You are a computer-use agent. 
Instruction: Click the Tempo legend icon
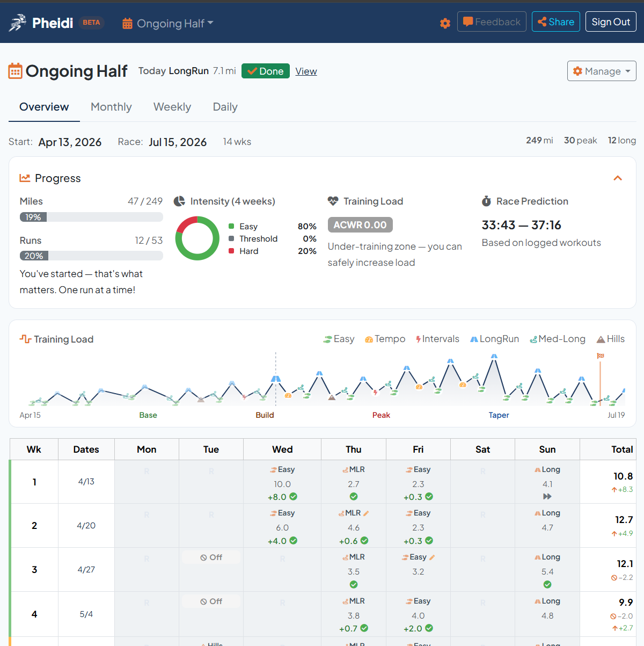(369, 339)
